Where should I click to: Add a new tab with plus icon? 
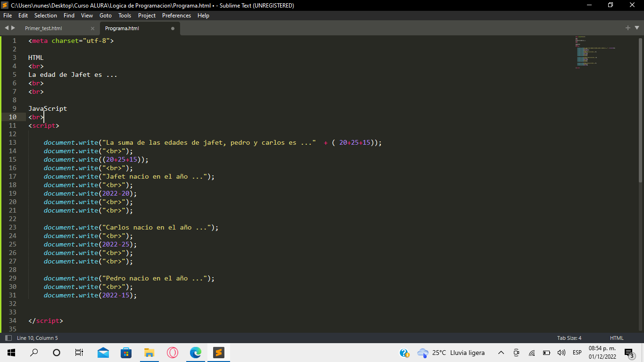628,28
